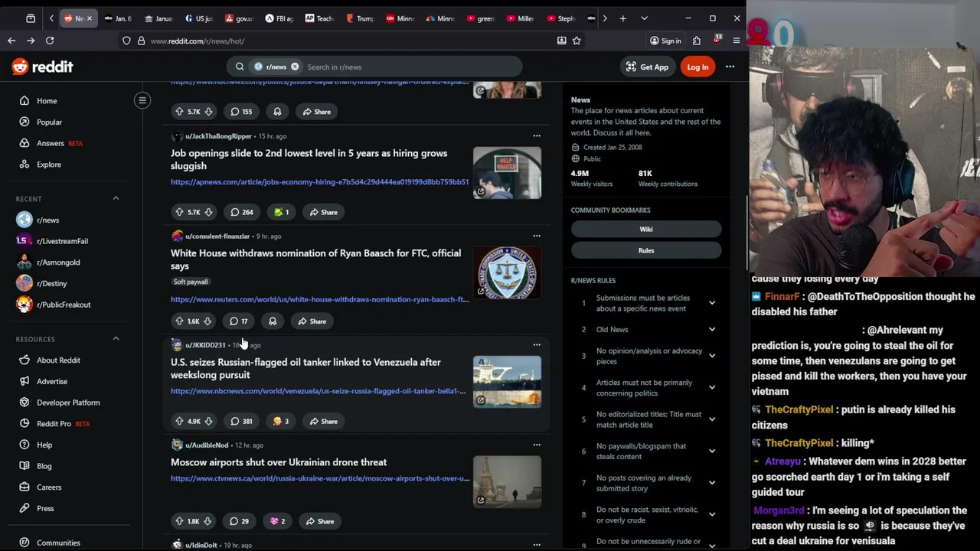Remove the r/news search filter chip
The image size is (980, 551).
[x=295, y=67]
